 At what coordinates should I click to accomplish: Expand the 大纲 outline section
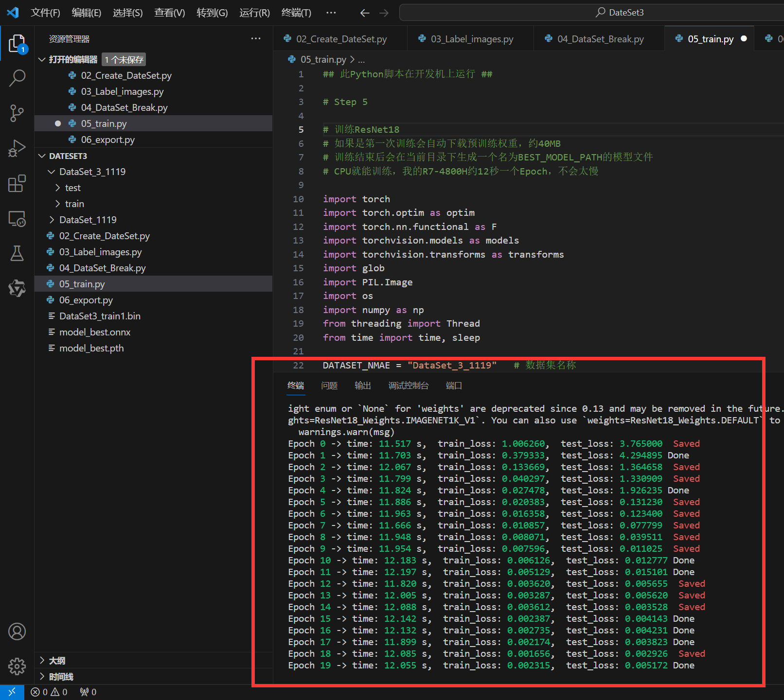(x=57, y=660)
